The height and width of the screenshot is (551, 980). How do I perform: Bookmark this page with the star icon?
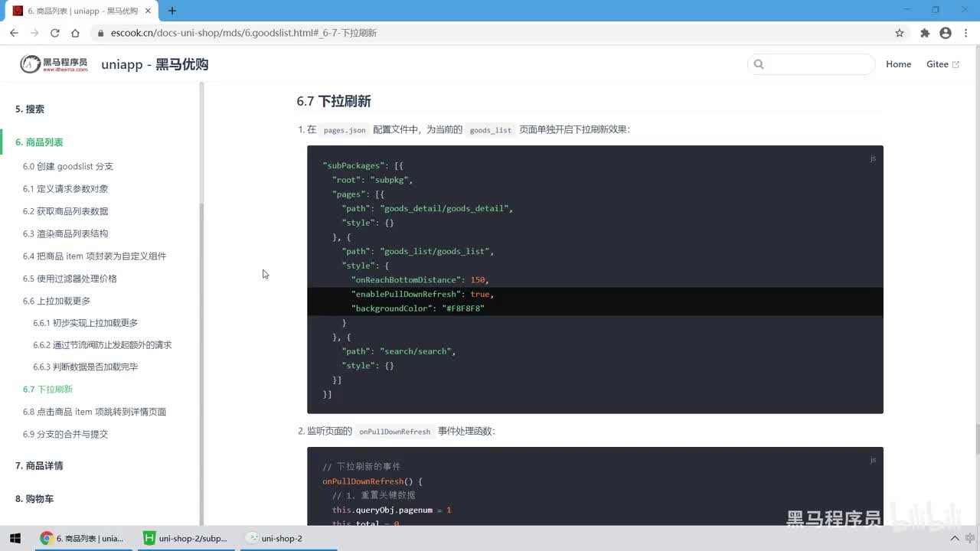(900, 33)
